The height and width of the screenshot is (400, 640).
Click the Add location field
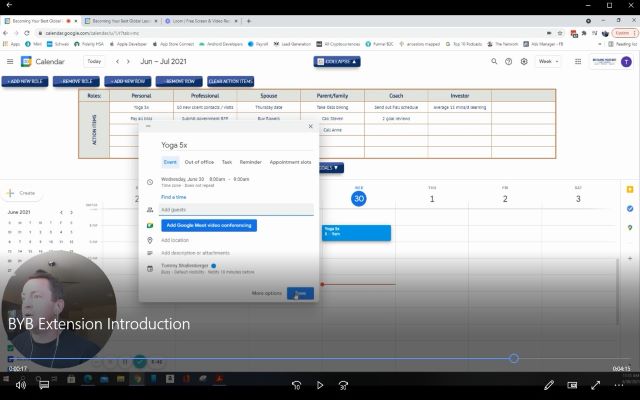175,240
